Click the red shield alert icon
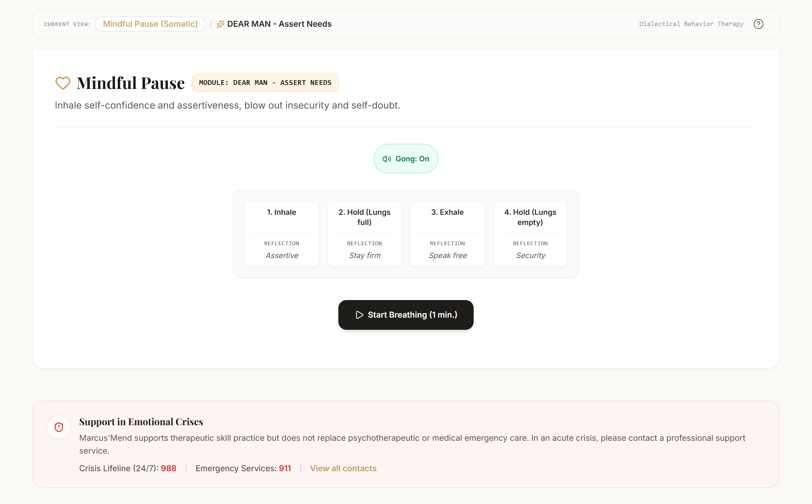Viewport: 812px width, 504px height. point(59,427)
